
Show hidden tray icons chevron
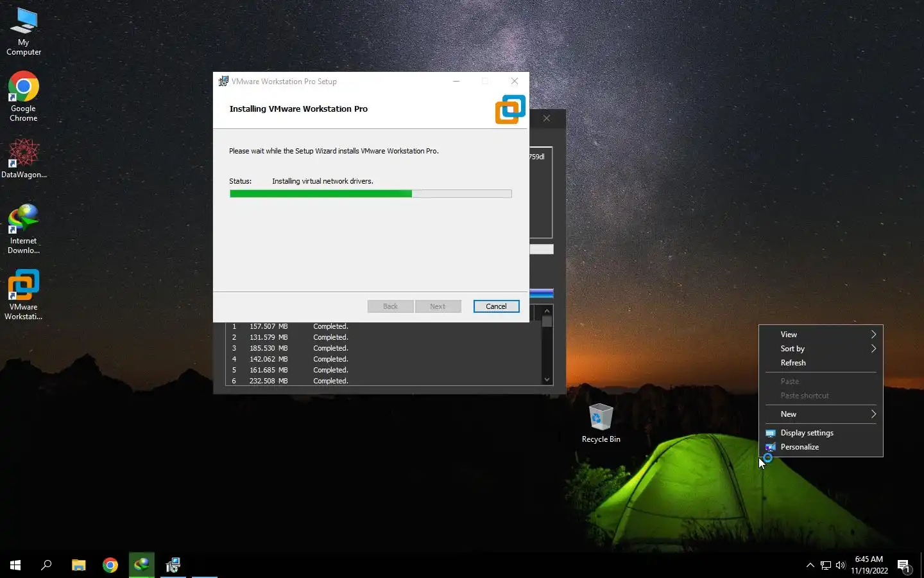(810, 565)
